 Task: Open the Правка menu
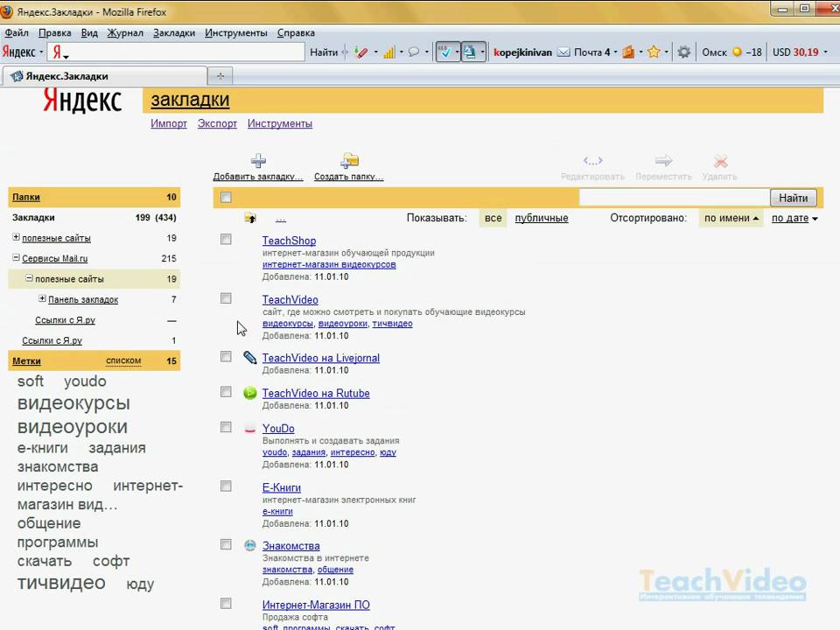54,32
